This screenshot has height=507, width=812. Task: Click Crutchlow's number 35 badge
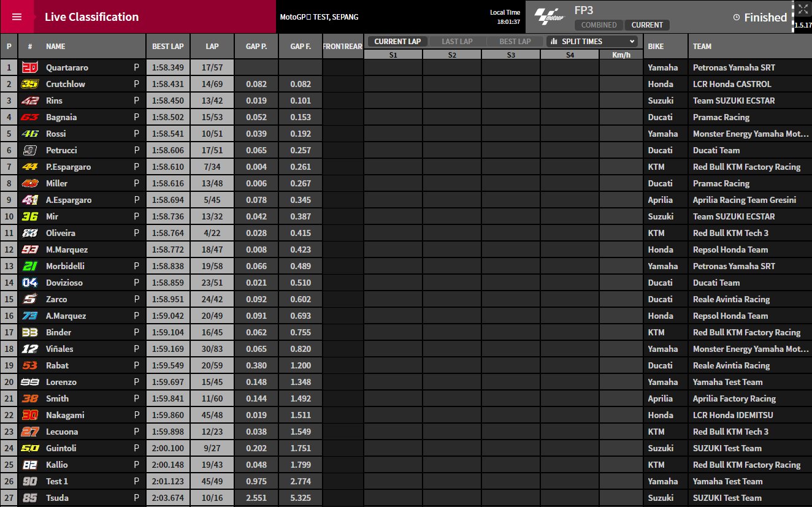pos(29,84)
